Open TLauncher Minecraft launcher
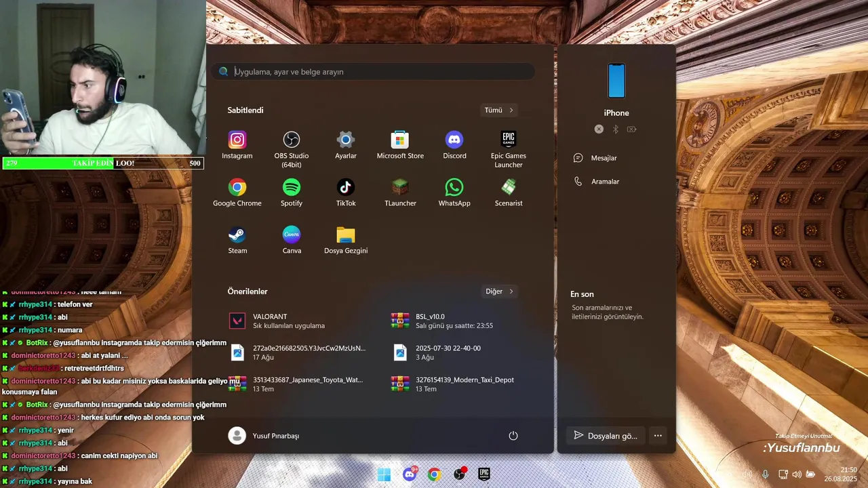This screenshot has width=868, height=488. 400,193
